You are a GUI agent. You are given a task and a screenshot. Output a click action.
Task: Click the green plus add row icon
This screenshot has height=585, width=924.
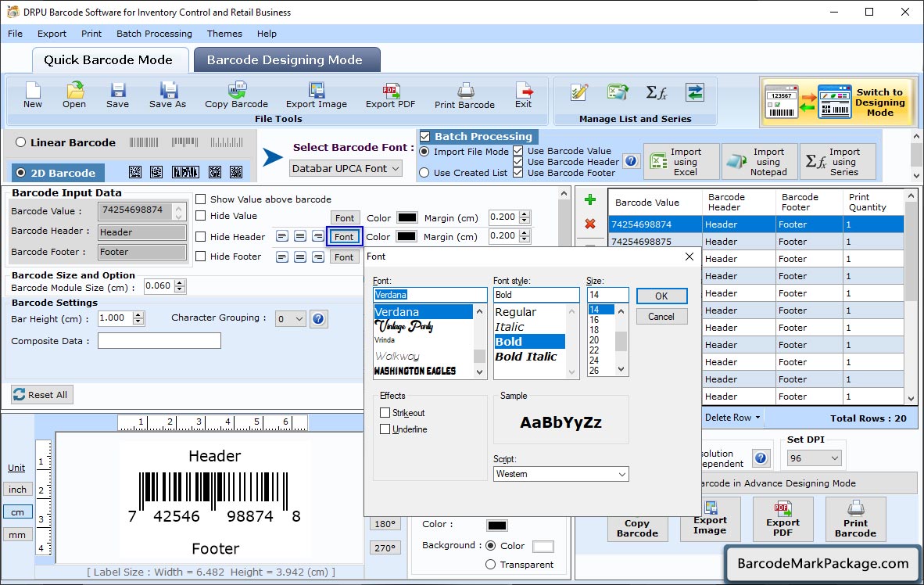[x=590, y=200]
